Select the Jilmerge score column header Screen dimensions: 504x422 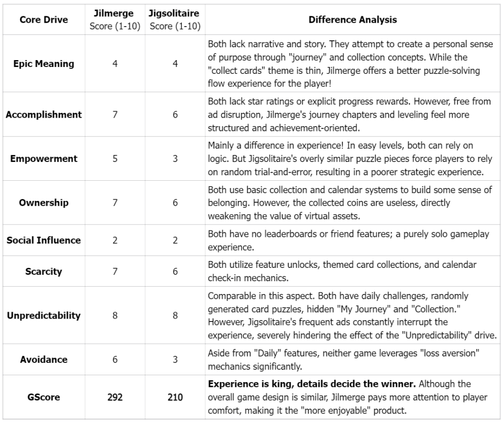[x=115, y=20]
